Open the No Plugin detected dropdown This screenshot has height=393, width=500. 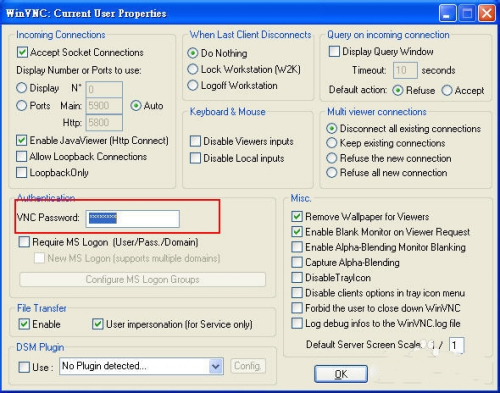coord(141,366)
